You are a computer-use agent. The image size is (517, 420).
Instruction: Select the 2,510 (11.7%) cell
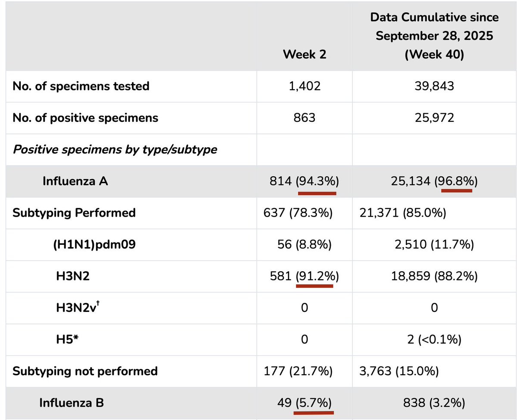[x=434, y=245]
